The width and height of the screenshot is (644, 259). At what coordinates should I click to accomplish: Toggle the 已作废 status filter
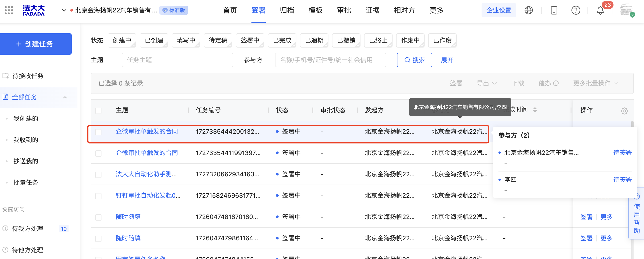click(443, 40)
